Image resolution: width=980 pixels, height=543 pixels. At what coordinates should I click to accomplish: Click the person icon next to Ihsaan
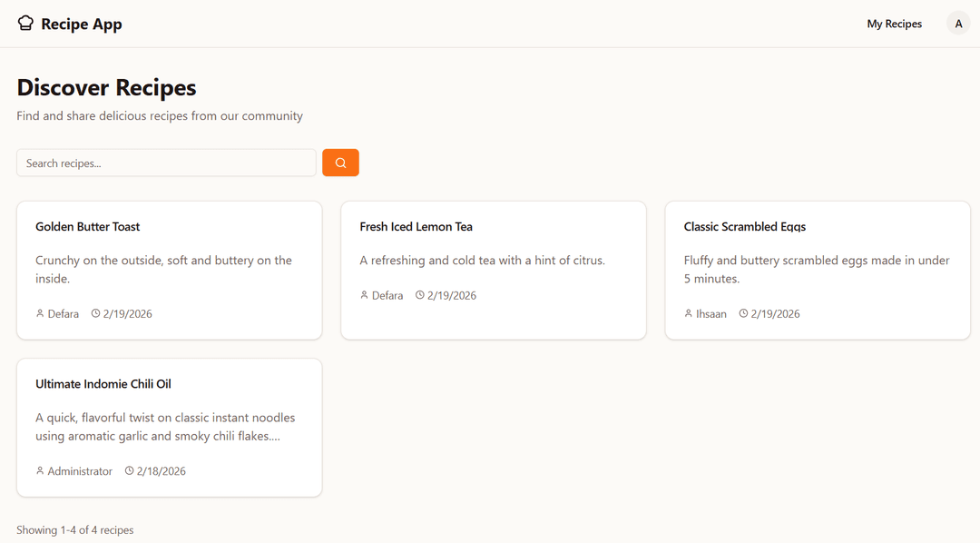[x=688, y=313]
